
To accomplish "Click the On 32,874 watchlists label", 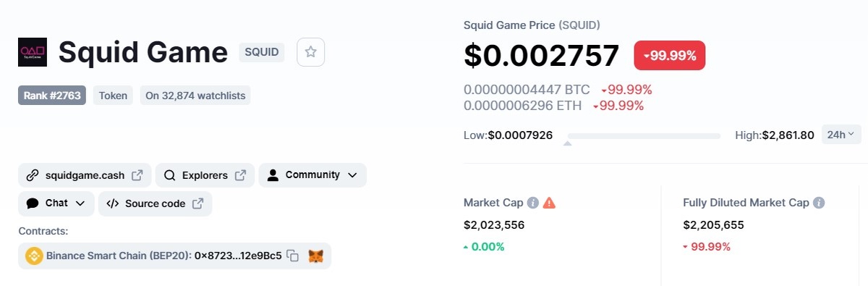I will tap(195, 95).
